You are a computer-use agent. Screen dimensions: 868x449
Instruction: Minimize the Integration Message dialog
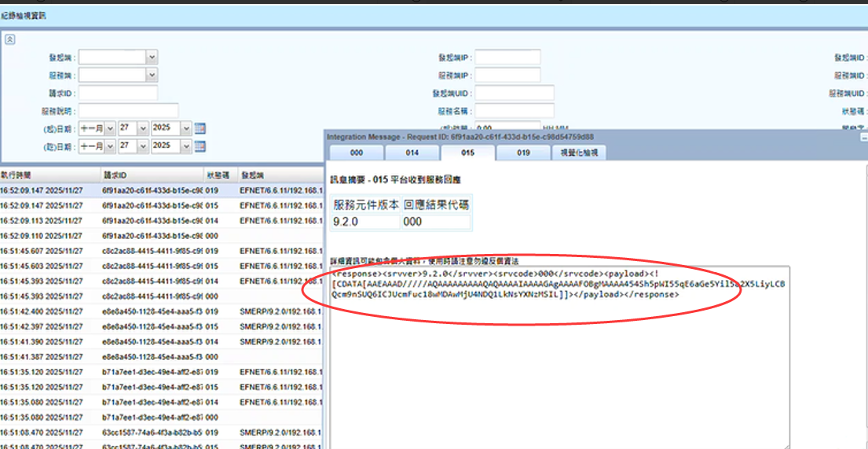tap(863, 137)
